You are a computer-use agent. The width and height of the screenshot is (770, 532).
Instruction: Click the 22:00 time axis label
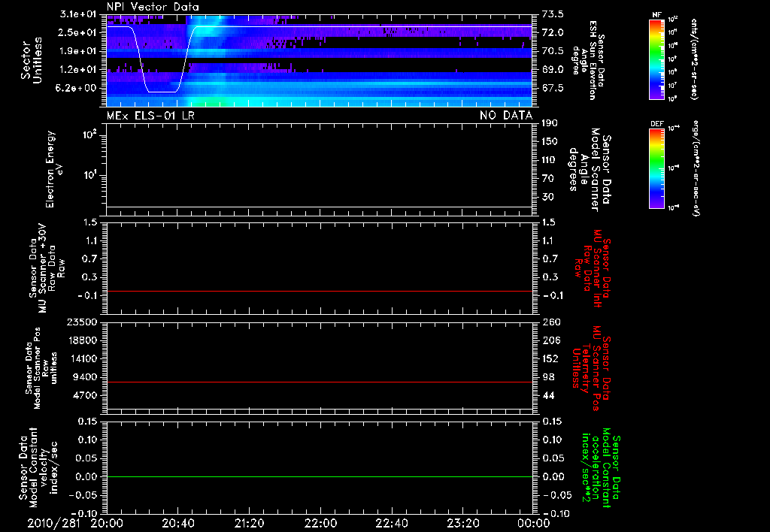pos(320,522)
